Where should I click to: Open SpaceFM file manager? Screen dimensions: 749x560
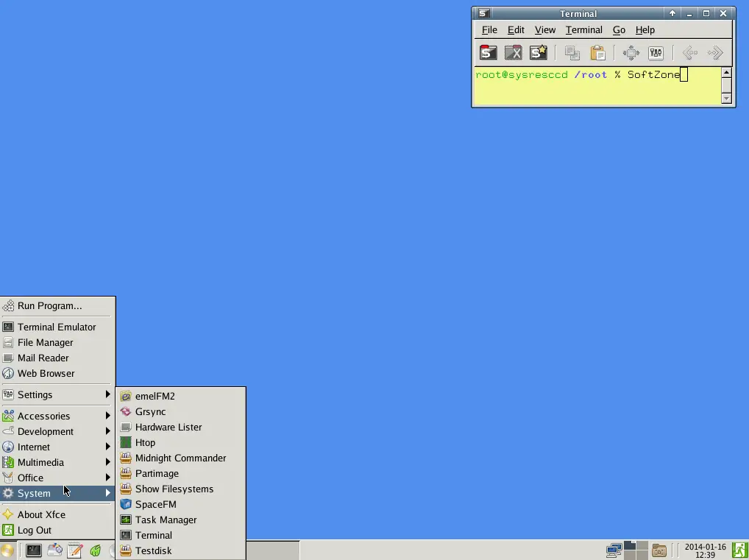(x=181, y=504)
